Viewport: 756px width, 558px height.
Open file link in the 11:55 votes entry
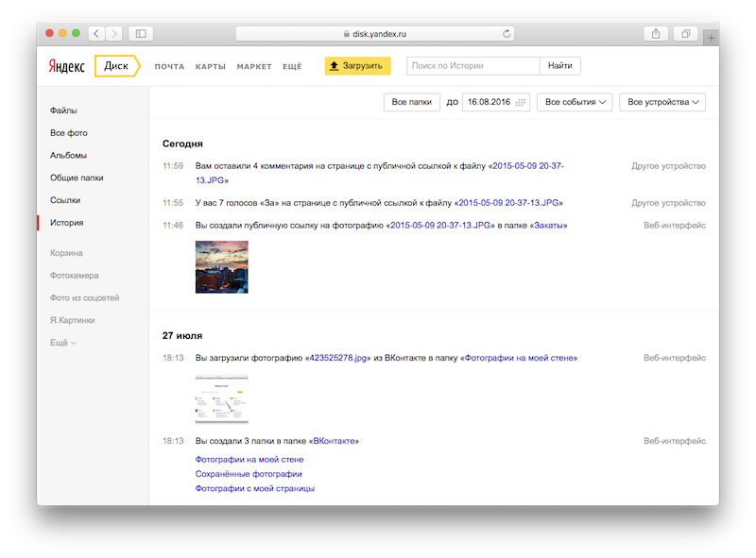click(508, 203)
